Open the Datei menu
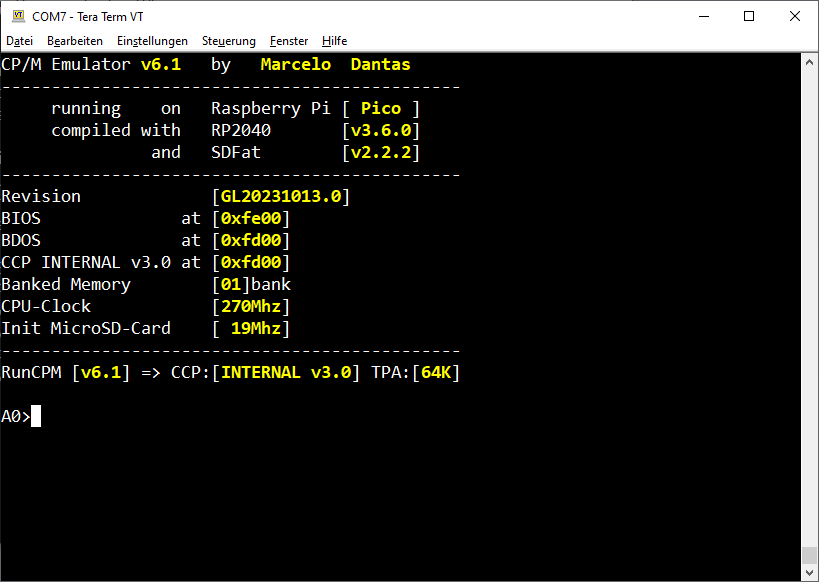The height and width of the screenshot is (582, 819). point(19,41)
